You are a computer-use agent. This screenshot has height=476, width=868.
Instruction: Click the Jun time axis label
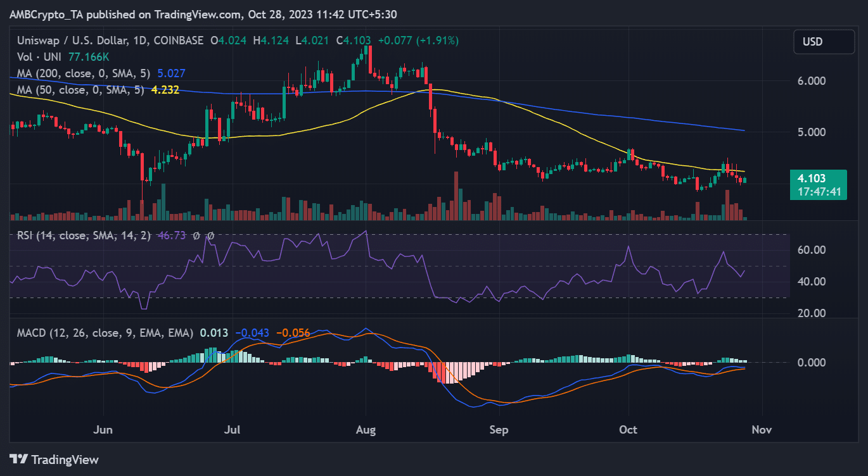click(103, 430)
